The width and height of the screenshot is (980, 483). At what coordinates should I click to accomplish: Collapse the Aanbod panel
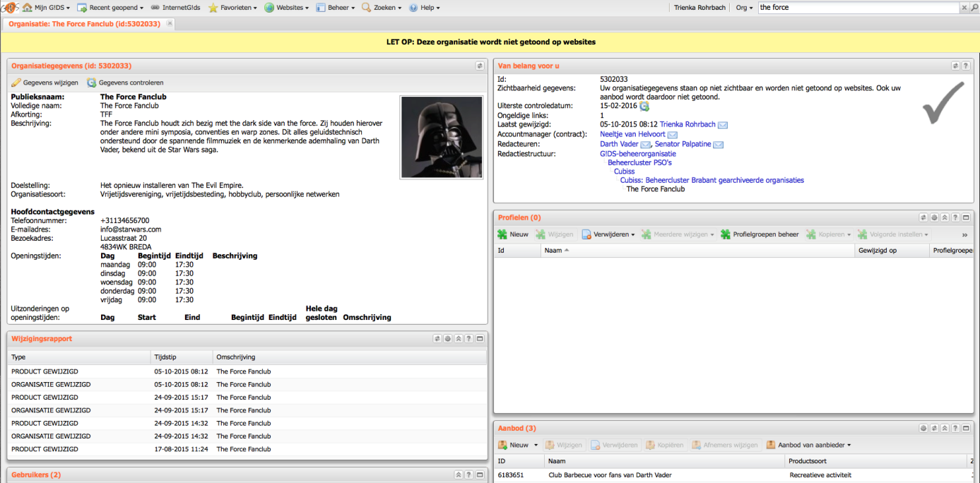(944, 429)
